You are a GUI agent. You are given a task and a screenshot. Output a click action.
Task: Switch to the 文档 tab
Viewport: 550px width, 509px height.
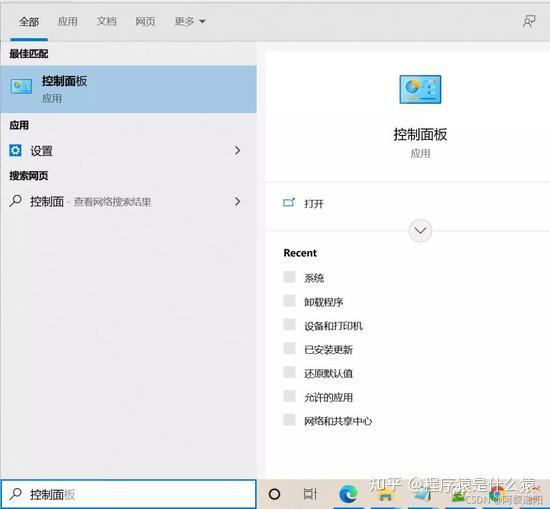[x=106, y=22]
